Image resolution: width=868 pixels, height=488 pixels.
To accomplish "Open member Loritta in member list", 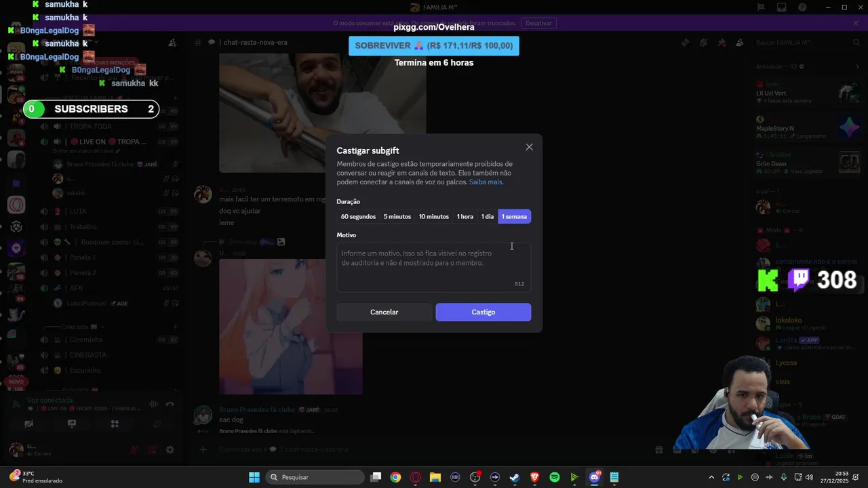I will (x=807, y=344).
